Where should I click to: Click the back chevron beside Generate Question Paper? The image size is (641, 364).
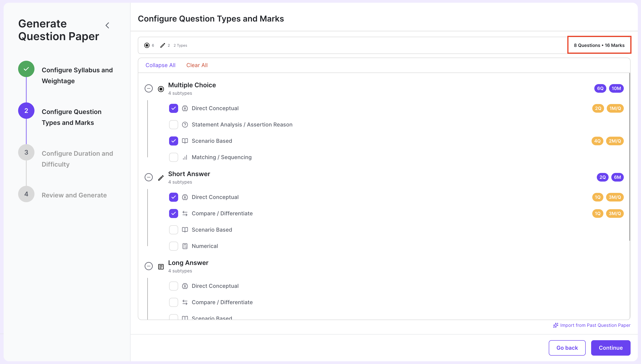[x=107, y=25]
